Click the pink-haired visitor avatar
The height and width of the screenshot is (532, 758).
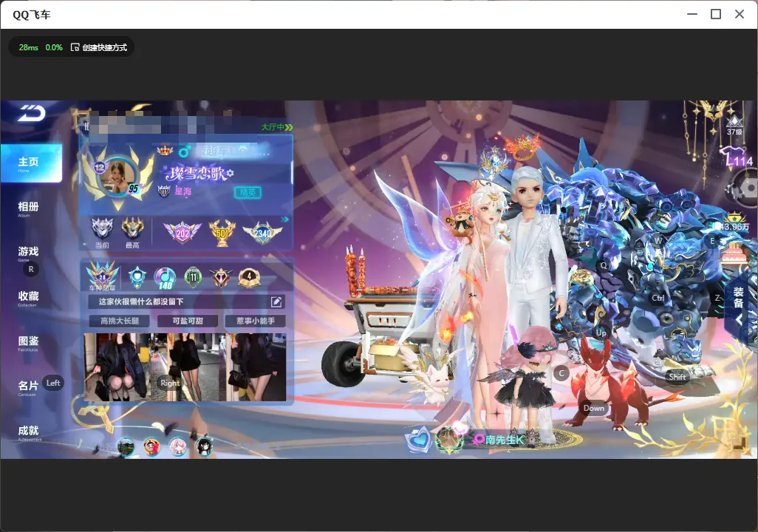click(x=178, y=446)
